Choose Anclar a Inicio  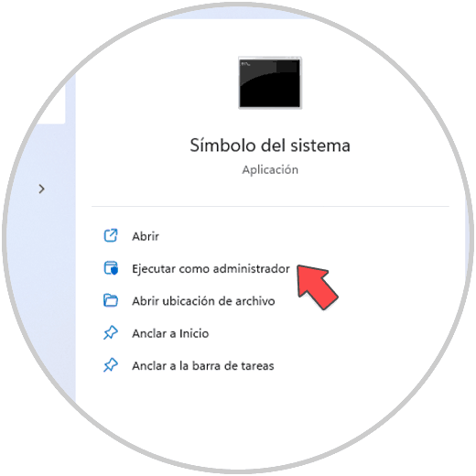coord(170,333)
